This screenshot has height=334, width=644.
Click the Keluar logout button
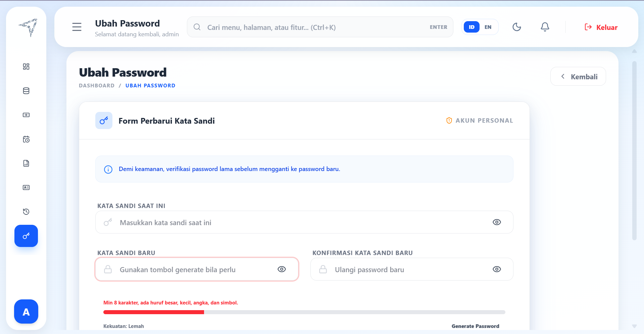(x=601, y=27)
